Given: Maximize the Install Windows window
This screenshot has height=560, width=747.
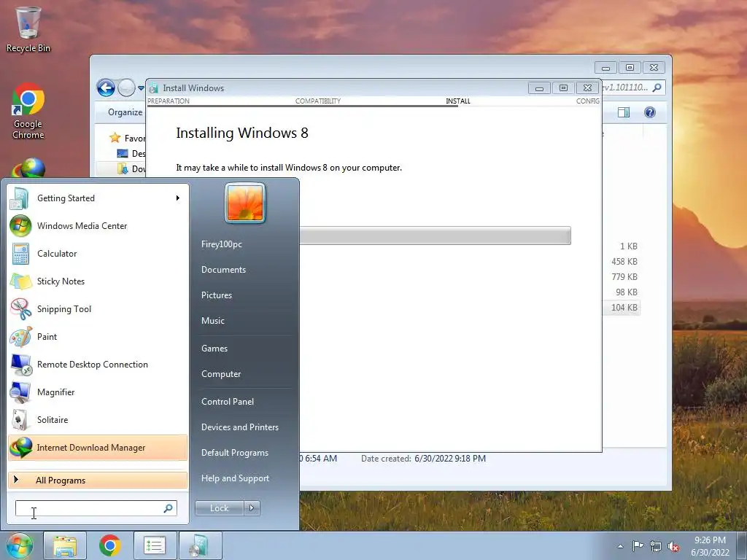Looking at the screenshot, I should [x=563, y=88].
